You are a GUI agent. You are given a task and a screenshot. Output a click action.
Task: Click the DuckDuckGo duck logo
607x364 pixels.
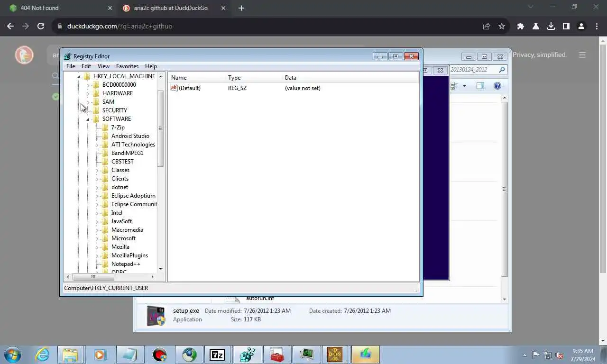coord(24,55)
